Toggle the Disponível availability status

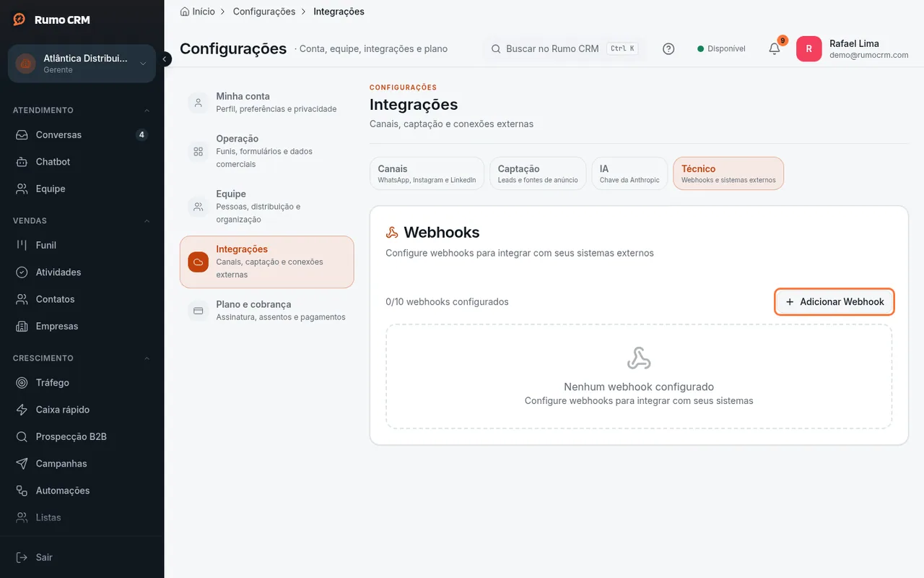point(721,49)
